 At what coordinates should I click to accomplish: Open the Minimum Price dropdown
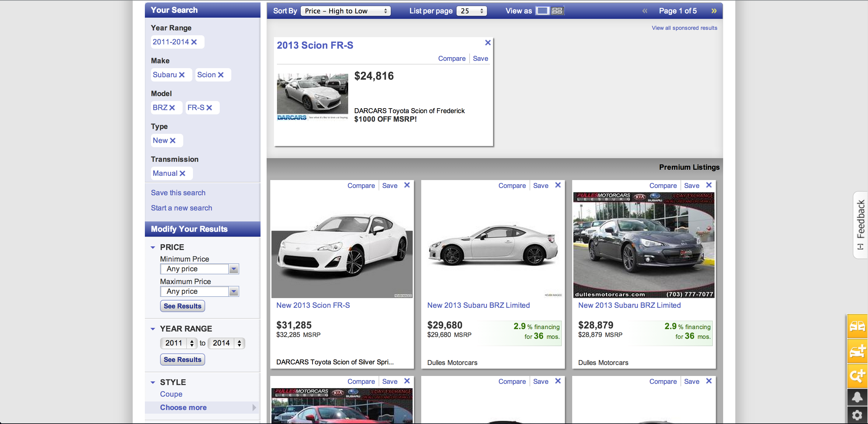[x=199, y=269]
